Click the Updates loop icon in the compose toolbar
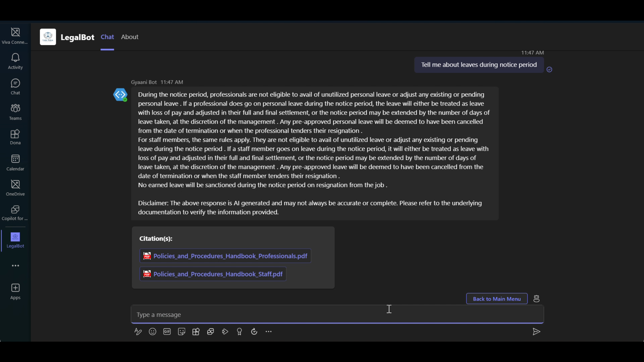 point(254,332)
